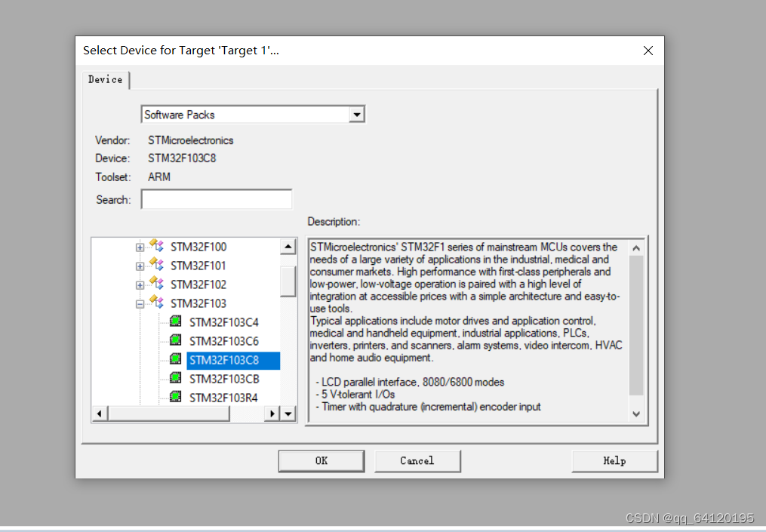Select the STM32F101 family label

pos(198,266)
